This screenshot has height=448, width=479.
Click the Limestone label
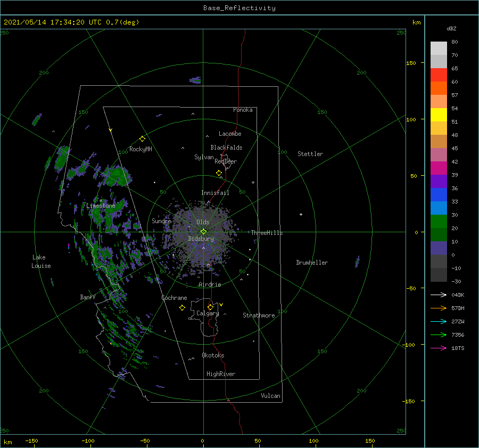(x=101, y=206)
